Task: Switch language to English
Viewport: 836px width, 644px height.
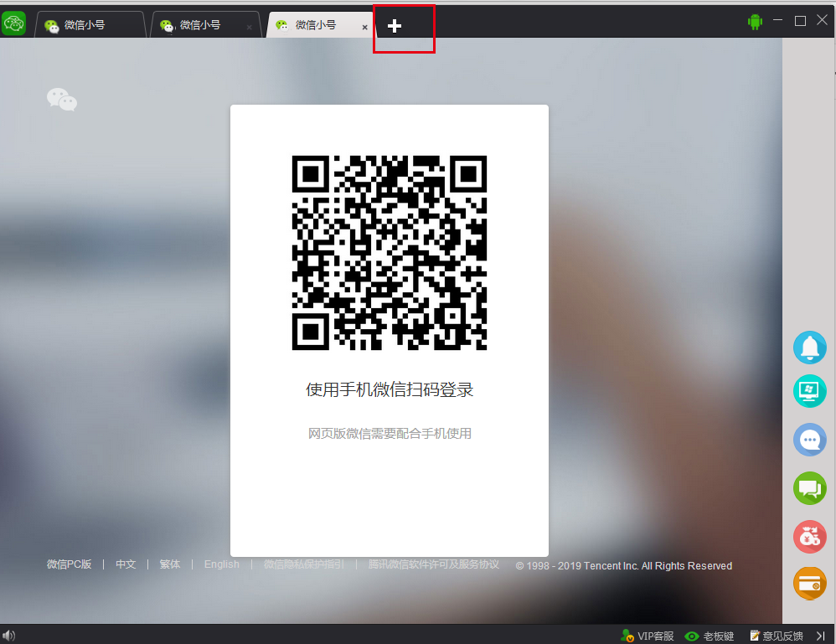Action: [222, 564]
